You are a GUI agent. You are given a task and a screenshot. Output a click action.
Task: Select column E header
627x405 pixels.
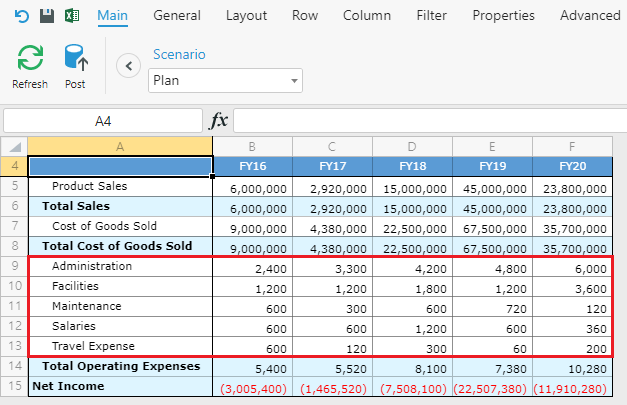point(492,147)
